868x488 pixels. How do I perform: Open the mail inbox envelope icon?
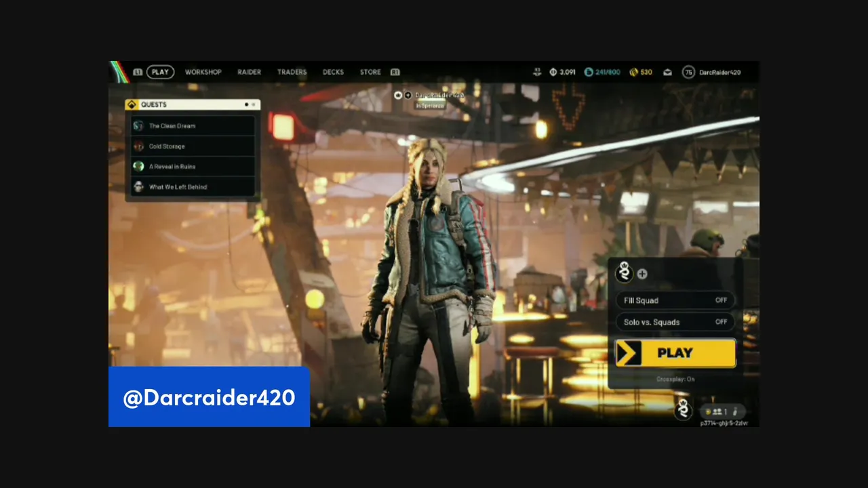coord(667,72)
